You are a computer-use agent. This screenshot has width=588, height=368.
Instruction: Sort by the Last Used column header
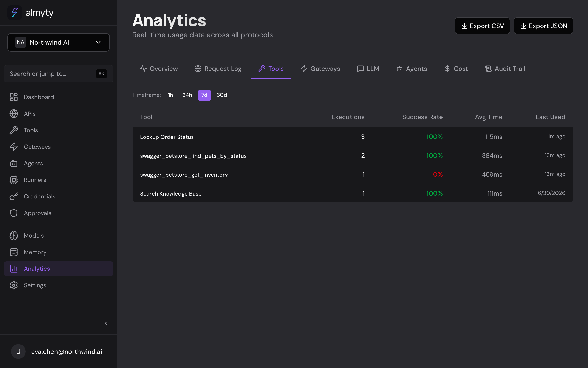[x=550, y=117]
